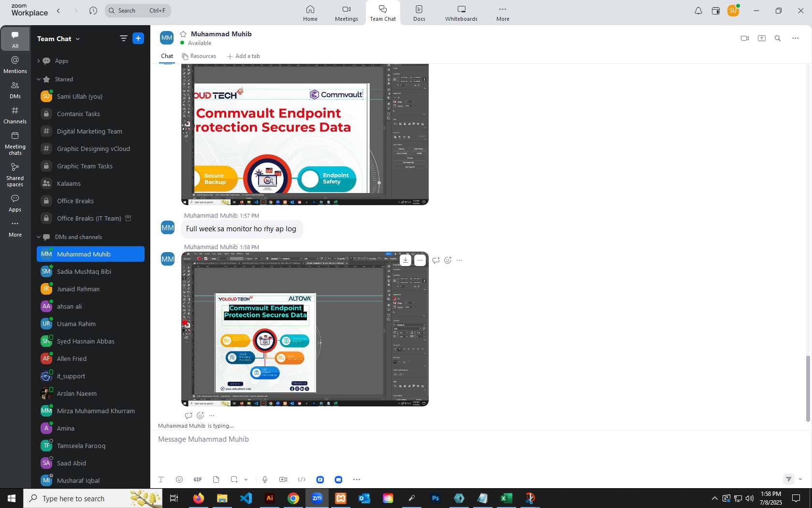Record an audio message with the microphone

coord(265,479)
